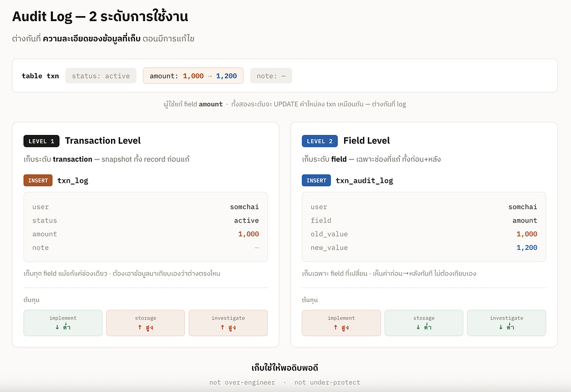
Task: Select the note: – chip
Action: (x=271, y=76)
